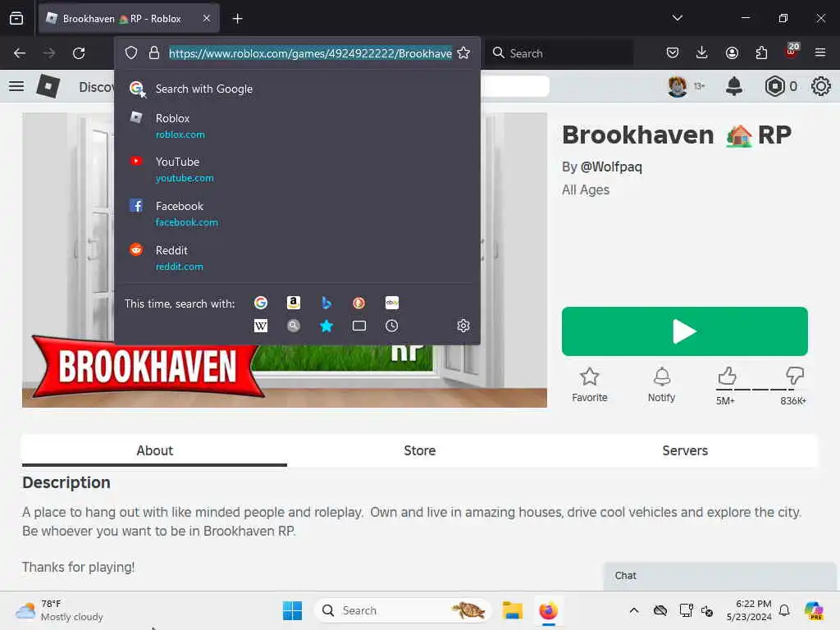840x630 pixels.
Task: Click the Windows taskbar Search box
Action: (x=403, y=610)
